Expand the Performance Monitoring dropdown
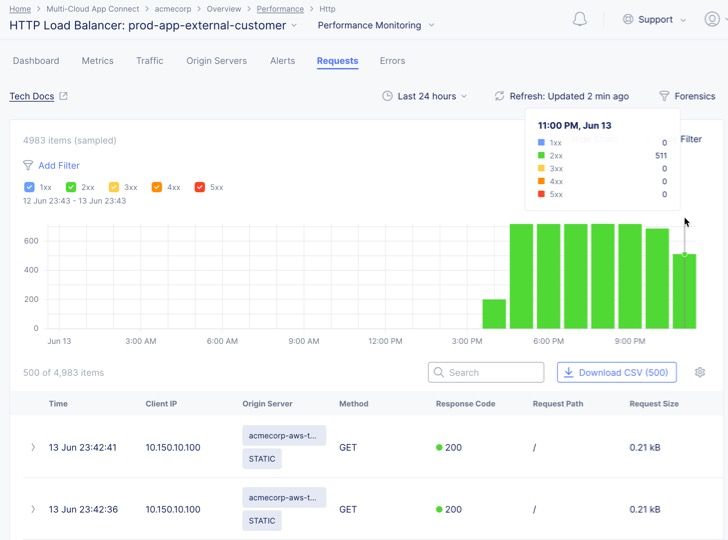Screen dimensions: 728x540 (376, 25)
